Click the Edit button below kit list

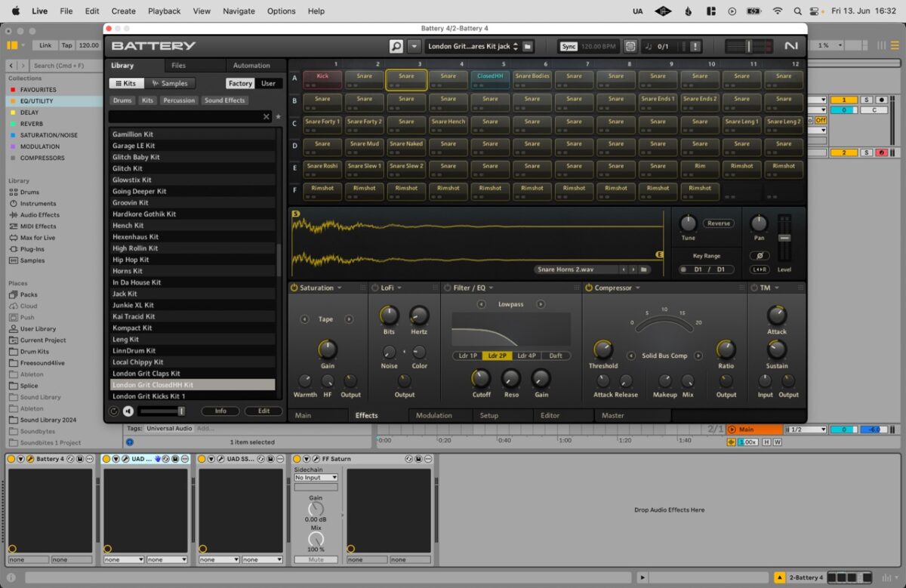[263, 411]
